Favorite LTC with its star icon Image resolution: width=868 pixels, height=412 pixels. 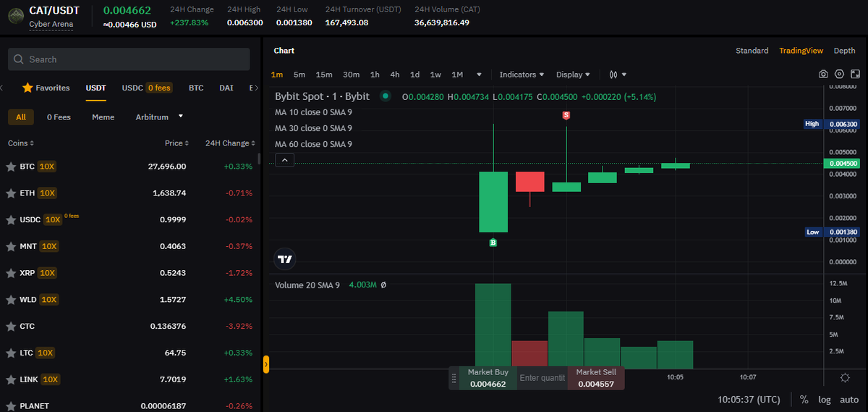tap(11, 353)
